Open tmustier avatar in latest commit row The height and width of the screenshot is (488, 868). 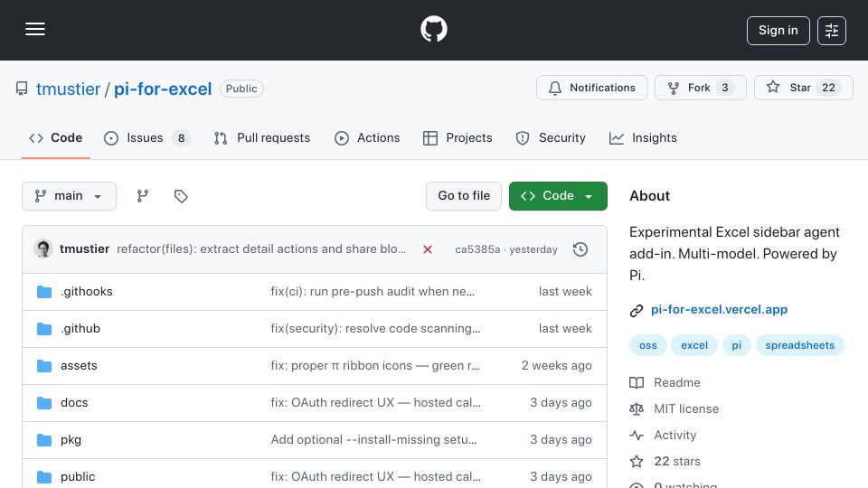click(x=43, y=249)
